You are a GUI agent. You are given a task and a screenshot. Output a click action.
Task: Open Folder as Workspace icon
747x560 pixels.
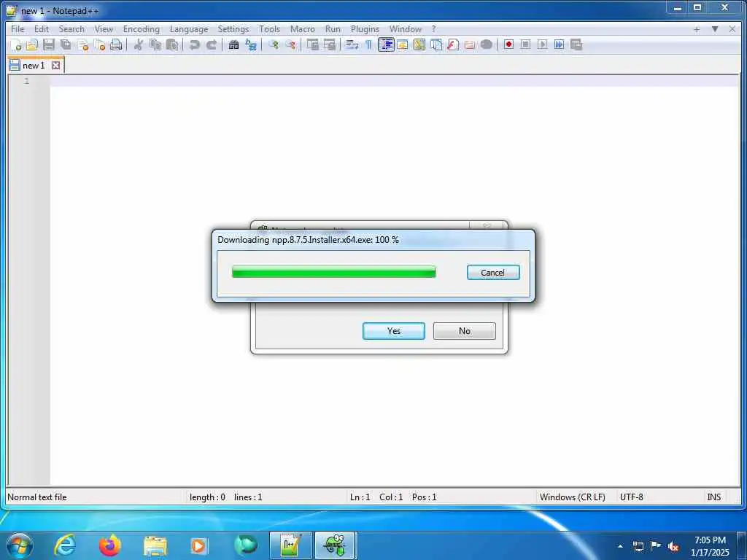point(470,44)
